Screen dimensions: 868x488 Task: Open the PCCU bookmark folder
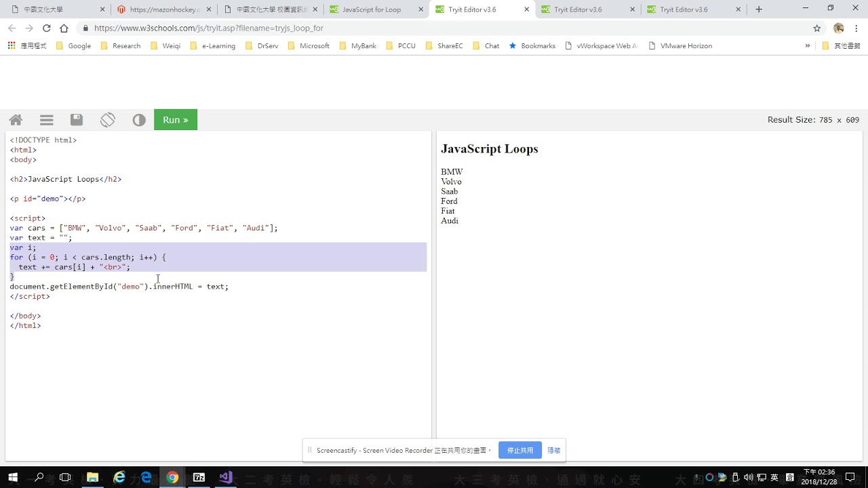tap(400, 46)
